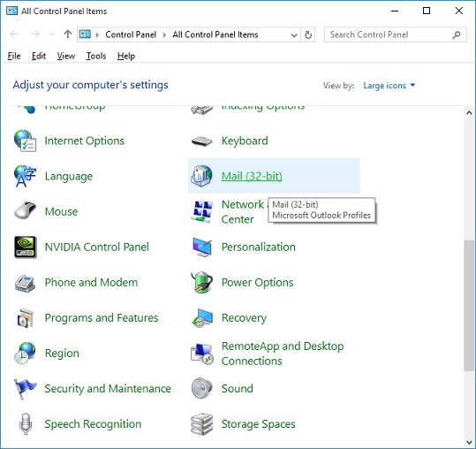Go up one level with up arrow
This screenshot has height=449, width=476.
click(x=68, y=34)
